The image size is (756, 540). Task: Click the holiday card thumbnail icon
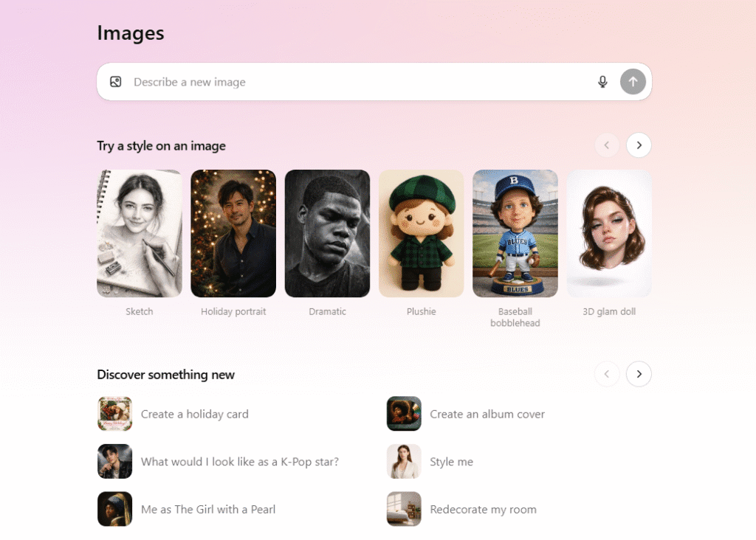[114, 414]
